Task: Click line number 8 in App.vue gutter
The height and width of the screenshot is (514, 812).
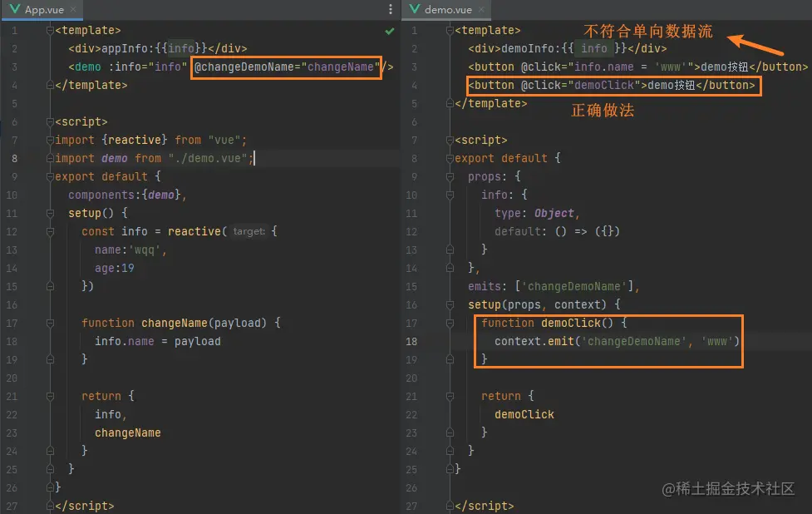Action: (x=14, y=159)
